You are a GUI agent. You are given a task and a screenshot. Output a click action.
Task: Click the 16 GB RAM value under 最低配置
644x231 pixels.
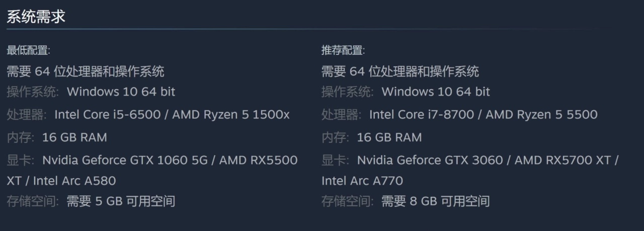(74, 137)
